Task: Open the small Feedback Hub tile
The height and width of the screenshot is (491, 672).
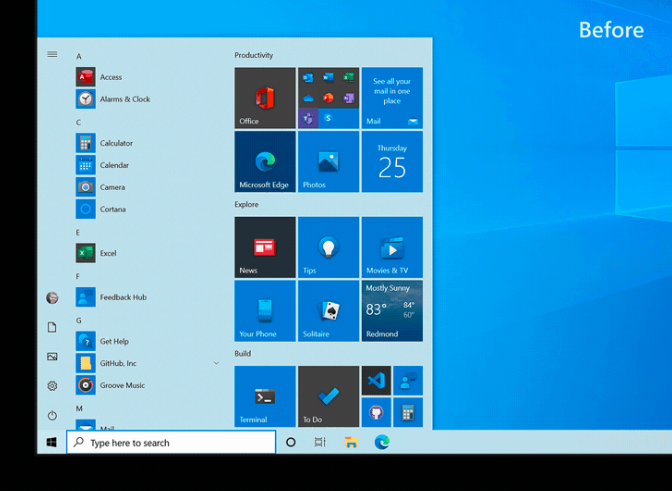Action: 408,380
